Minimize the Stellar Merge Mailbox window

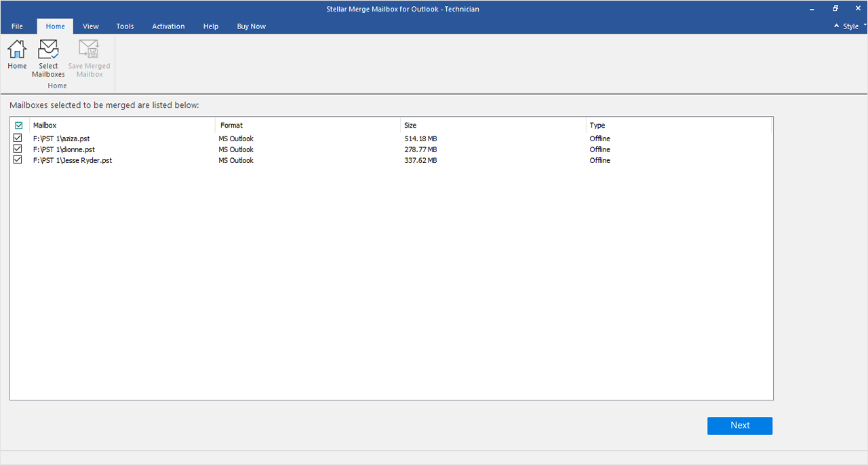[x=813, y=9]
